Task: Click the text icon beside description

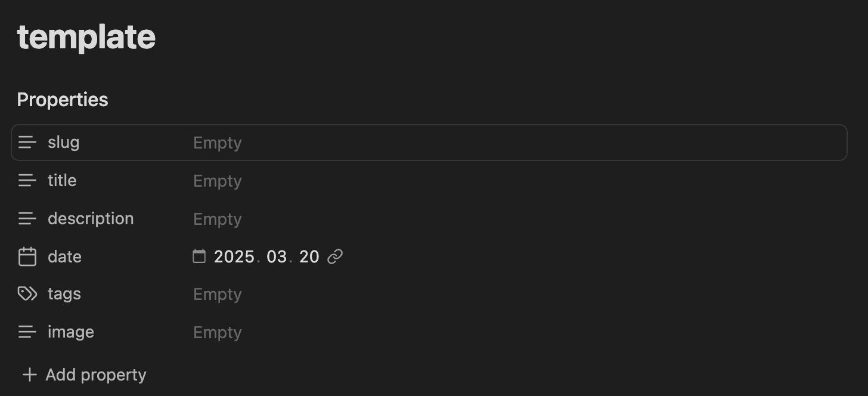Action: pyautogui.click(x=27, y=219)
